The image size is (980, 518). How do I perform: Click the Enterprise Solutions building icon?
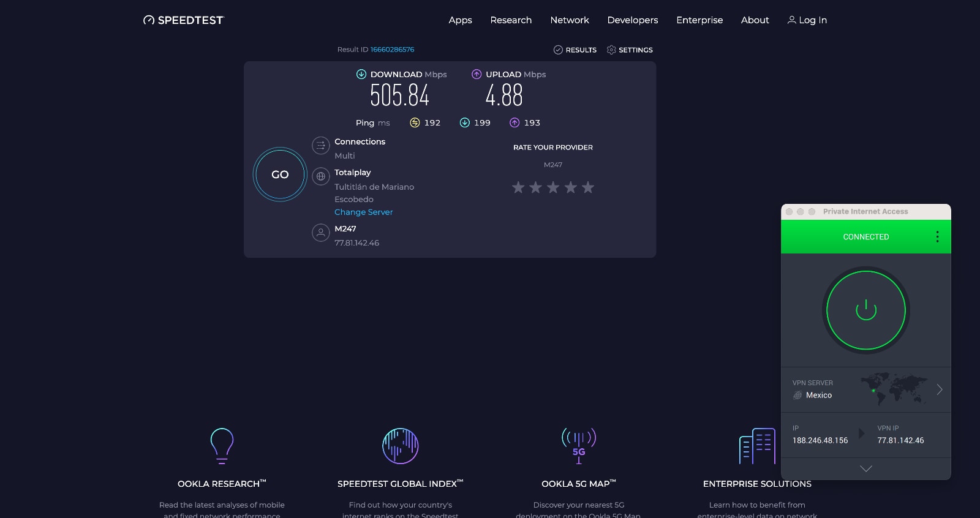pyautogui.click(x=757, y=446)
